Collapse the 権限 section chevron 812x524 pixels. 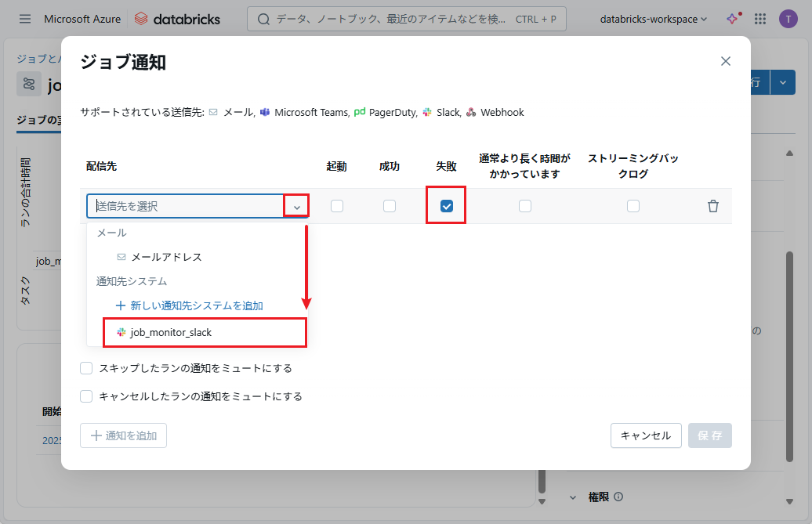click(573, 497)
